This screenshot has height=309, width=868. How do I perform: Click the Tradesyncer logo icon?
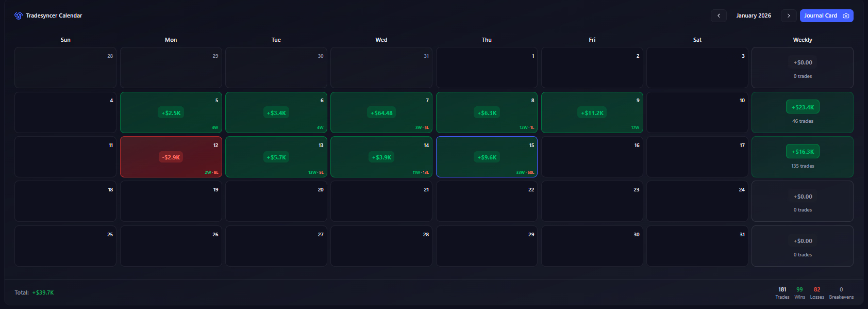[x=19, y=15]
